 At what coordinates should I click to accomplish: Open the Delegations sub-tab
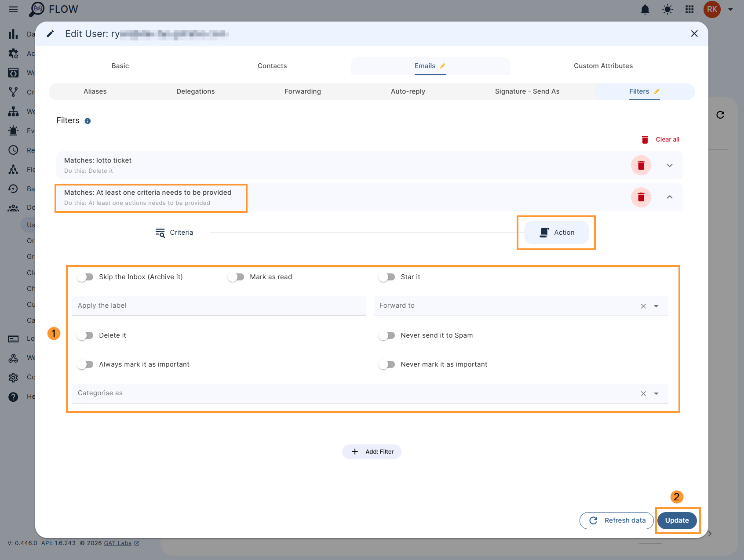click(x=196, y=91)
